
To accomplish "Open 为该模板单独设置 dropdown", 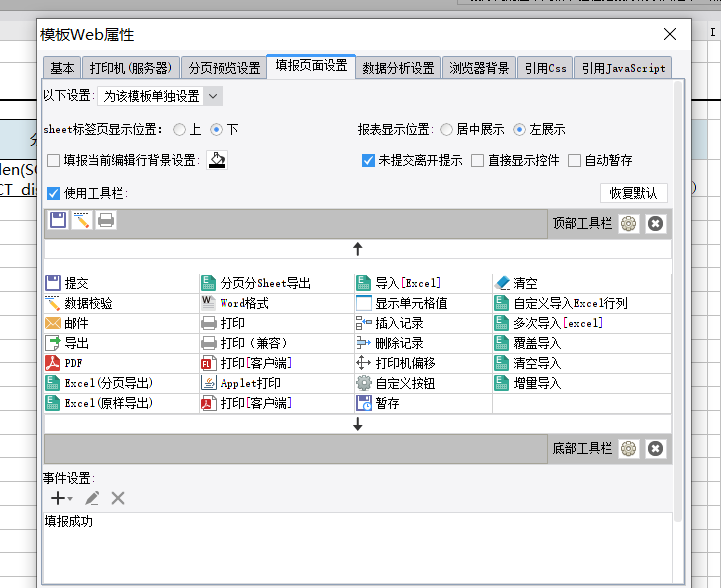I will [160, 96].
